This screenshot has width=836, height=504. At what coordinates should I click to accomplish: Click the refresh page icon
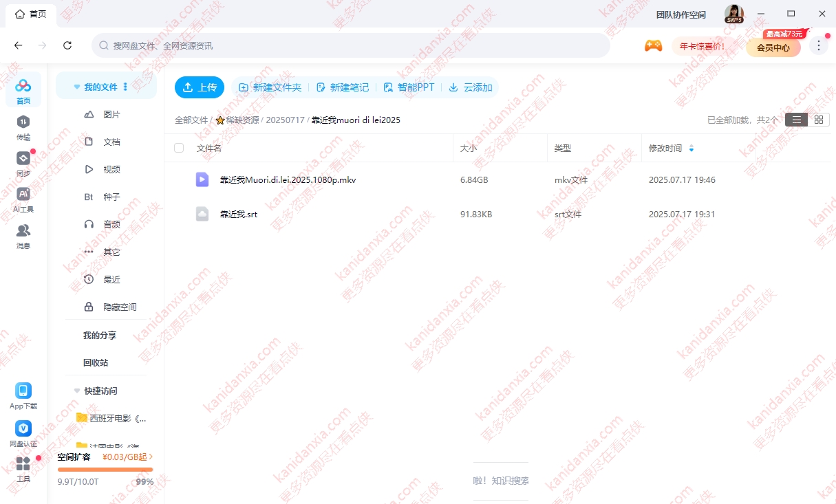(67, 45)
